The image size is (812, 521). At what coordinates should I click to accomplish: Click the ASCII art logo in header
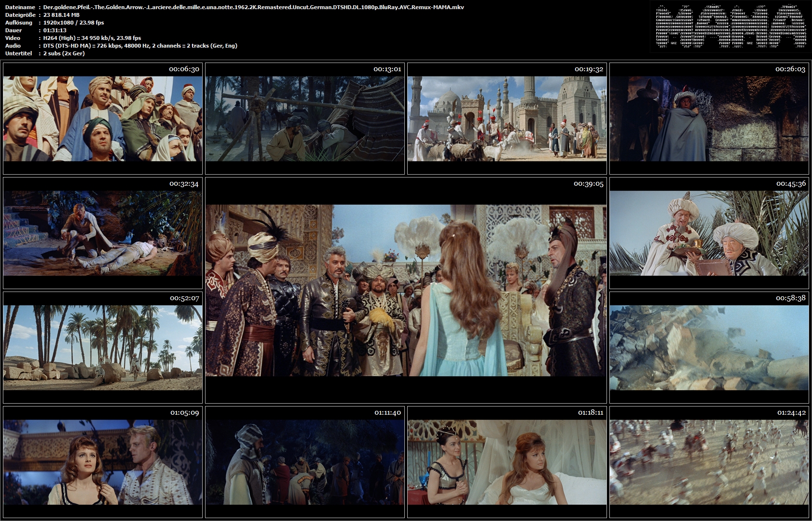coord(731,26)
